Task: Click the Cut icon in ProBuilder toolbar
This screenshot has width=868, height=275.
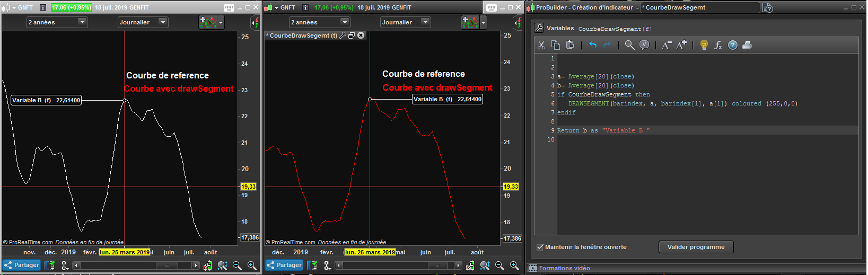Action: (x=541, y=45)
